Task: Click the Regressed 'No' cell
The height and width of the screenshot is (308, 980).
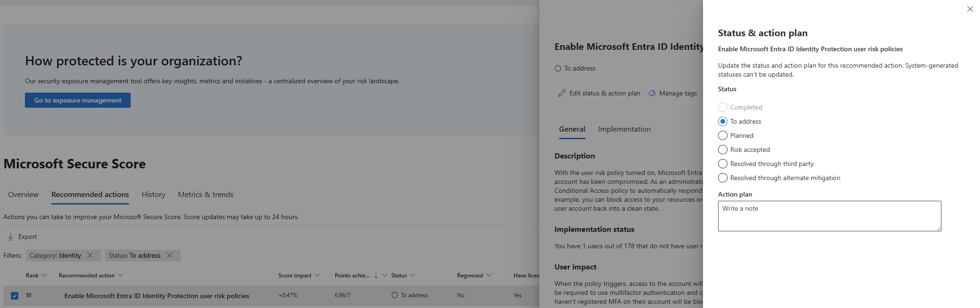Action: tap(461, 295)
